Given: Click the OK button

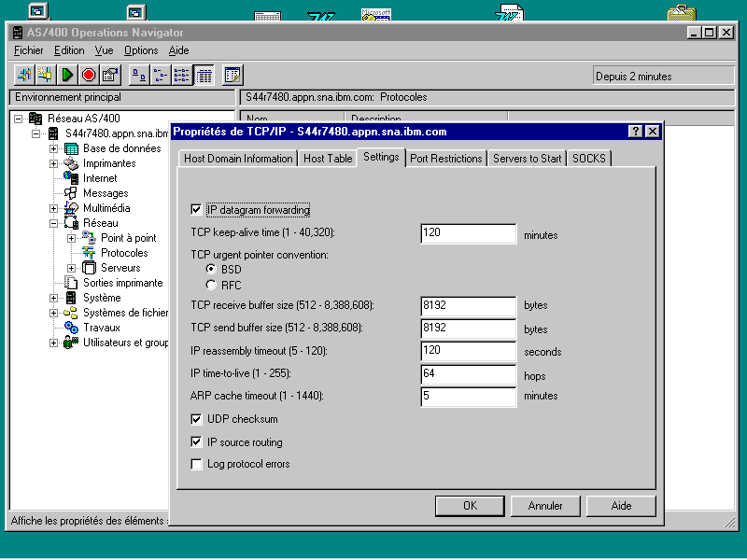Looking at the screenshot, I should 470,506.
